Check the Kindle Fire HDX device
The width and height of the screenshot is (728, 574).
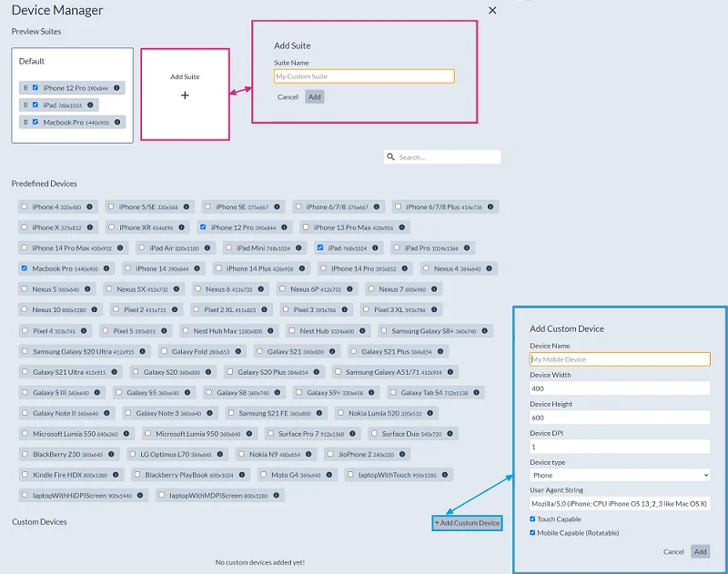(x=25, y=474)
